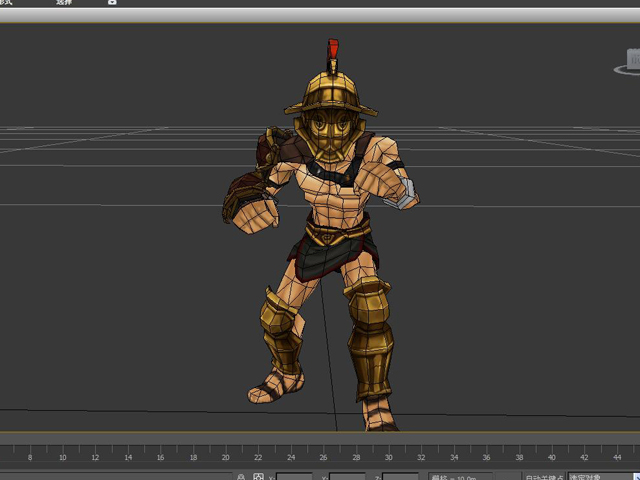Click the ViewCube in the viewport corner
640x480 pixels.
click(633, 60)
